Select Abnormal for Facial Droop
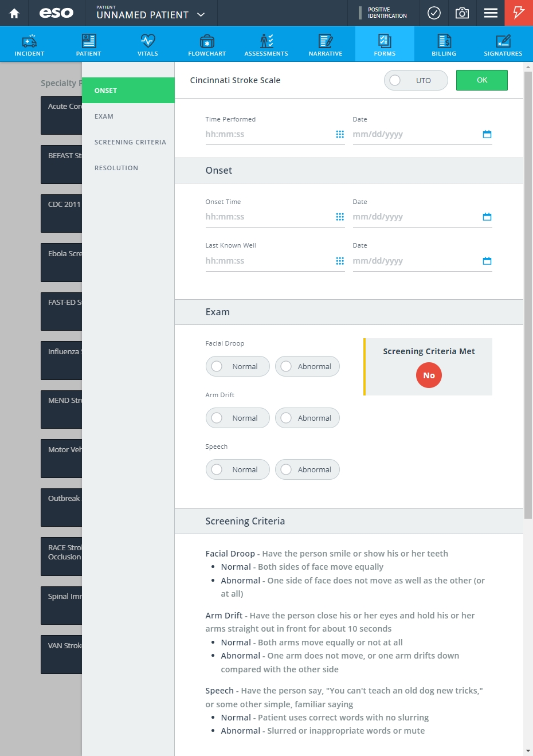 (x=307, y=366)
